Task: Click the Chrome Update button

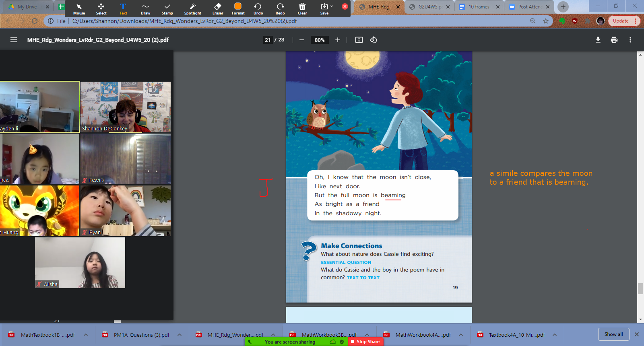Action: (x=621, y=21)
